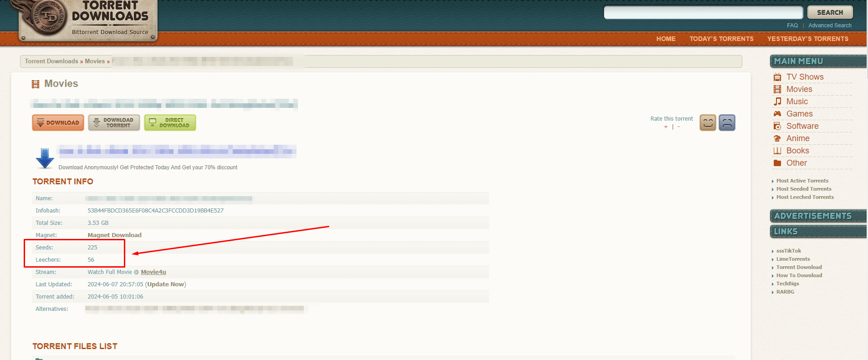Click the Last Updated timestamp 2024-06-07
This screenshot has width=868, height=360.
[115, 284]
